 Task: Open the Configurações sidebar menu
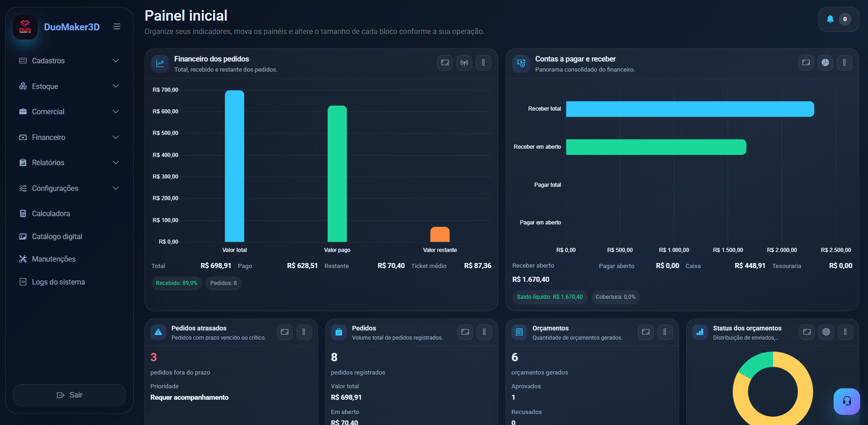[69, 188]
